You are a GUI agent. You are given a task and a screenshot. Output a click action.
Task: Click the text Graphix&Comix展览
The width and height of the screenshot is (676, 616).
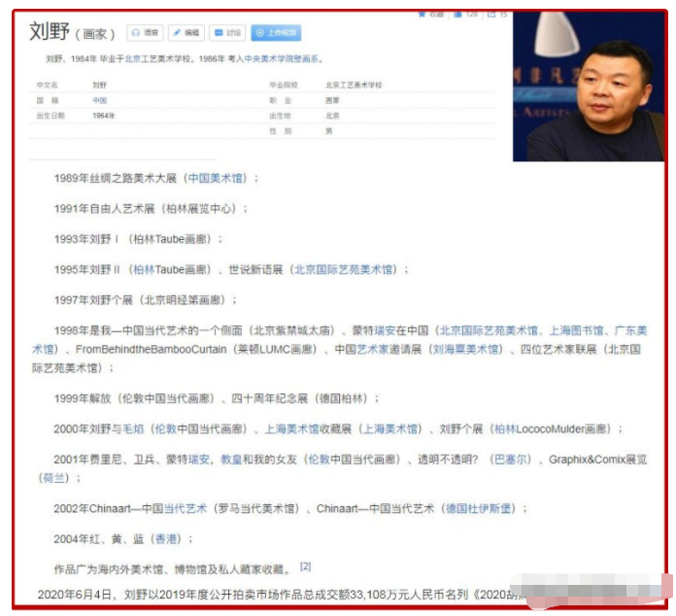597,460
